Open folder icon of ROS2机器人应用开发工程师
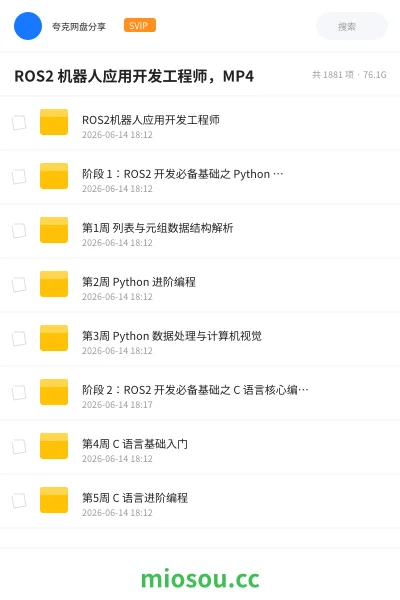This screenshot has height=600, width=400. (x=54, y=122)
